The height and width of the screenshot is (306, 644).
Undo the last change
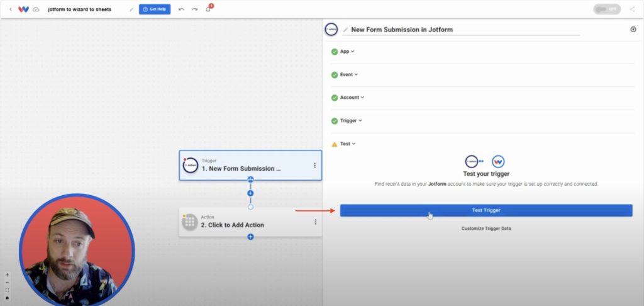coord(181,9)
